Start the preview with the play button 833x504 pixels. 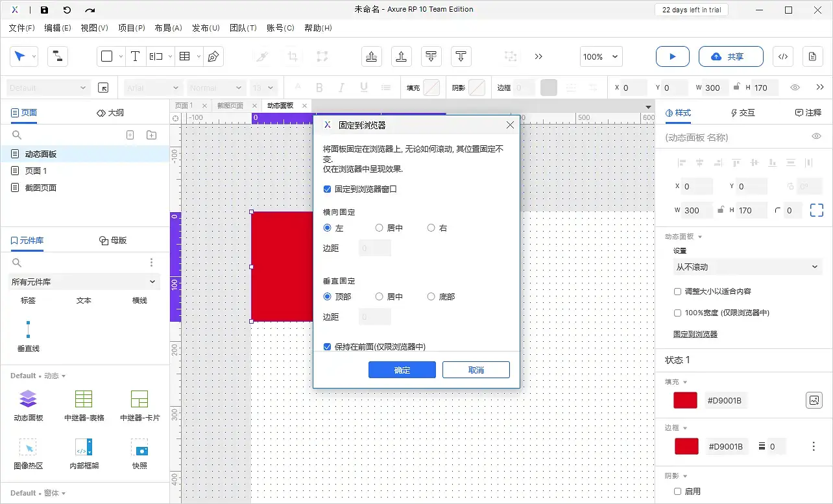click(672, 56)
